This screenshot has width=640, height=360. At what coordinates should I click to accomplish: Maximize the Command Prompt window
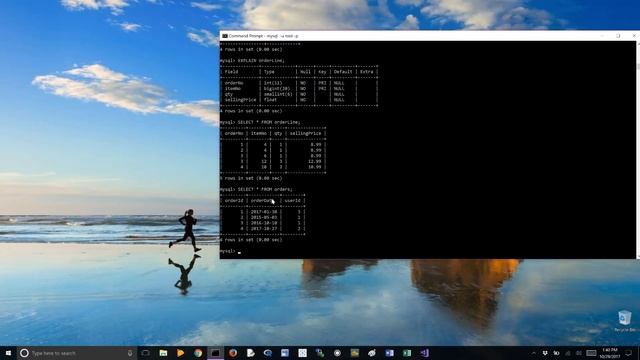click(618, 36)
